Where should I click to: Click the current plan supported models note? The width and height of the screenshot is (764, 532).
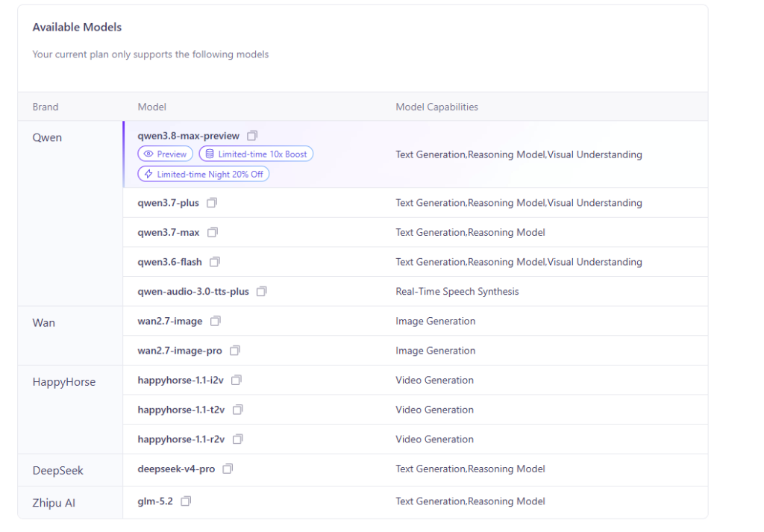151,54
